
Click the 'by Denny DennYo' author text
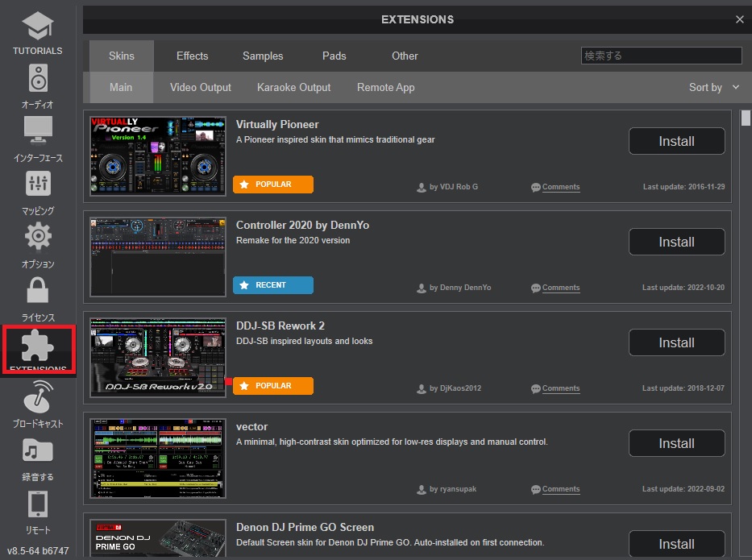click(x=460, y=288)
